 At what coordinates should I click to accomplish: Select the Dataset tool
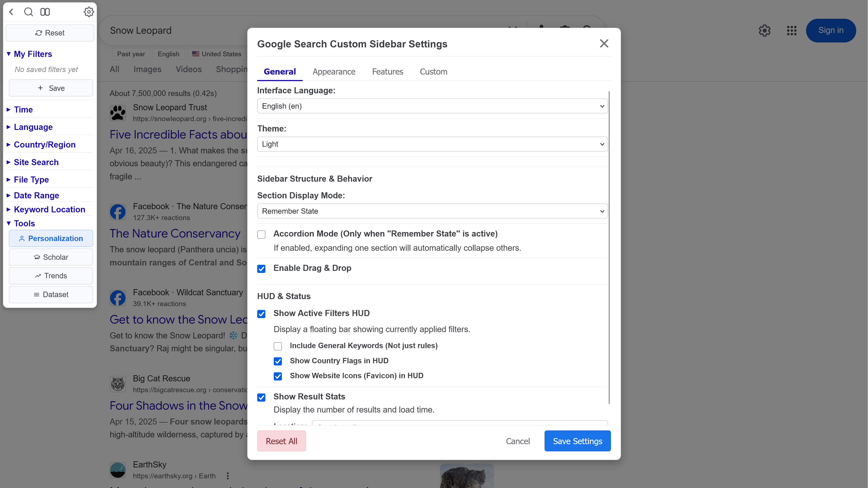(51, 294)
